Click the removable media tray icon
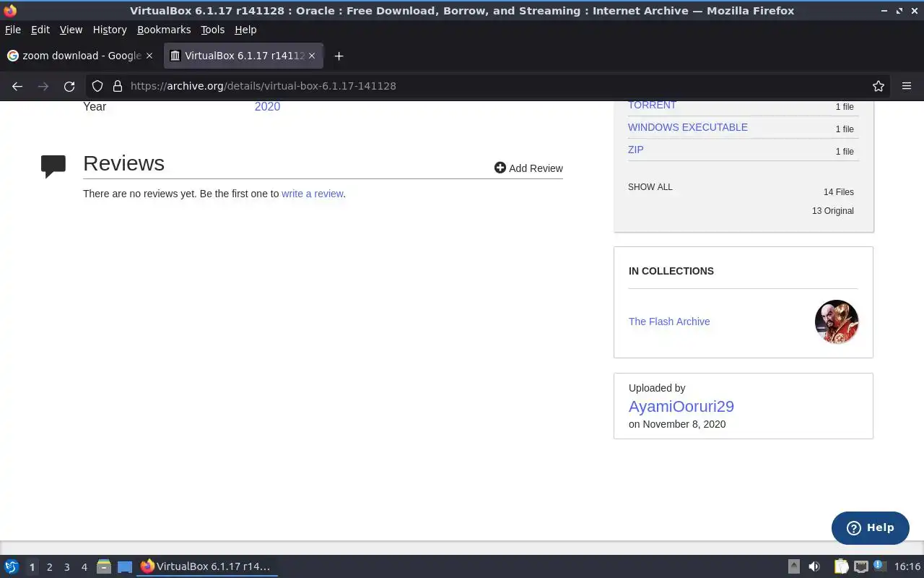Screen dimensions: 924x578 click(x=793, y=566)
